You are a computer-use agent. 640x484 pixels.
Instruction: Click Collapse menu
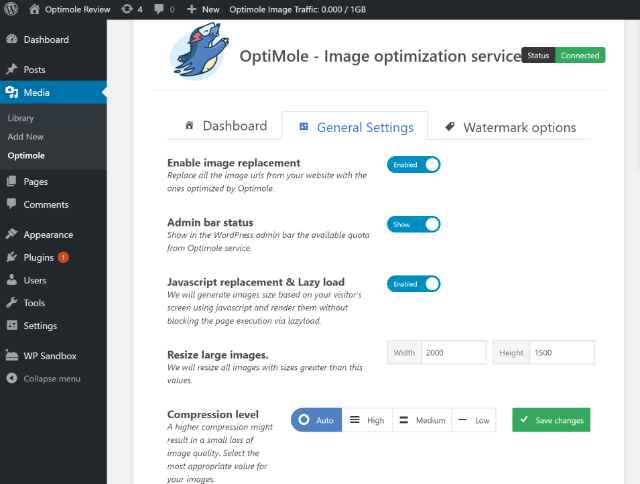coord(52,378)
